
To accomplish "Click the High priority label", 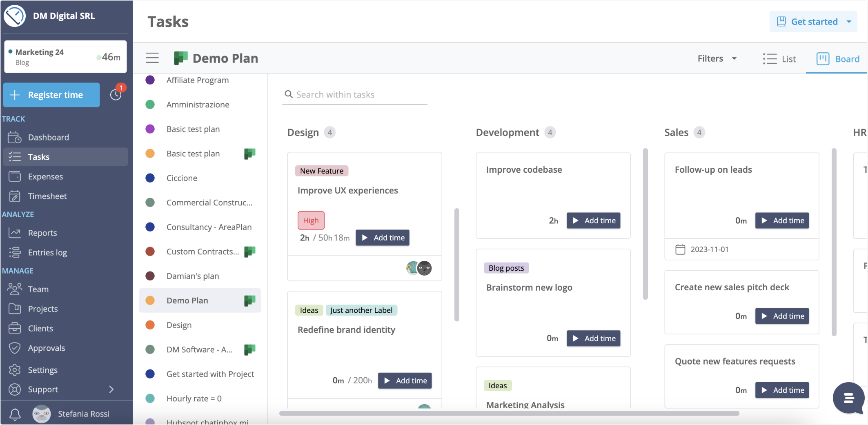I will point(311,220).
